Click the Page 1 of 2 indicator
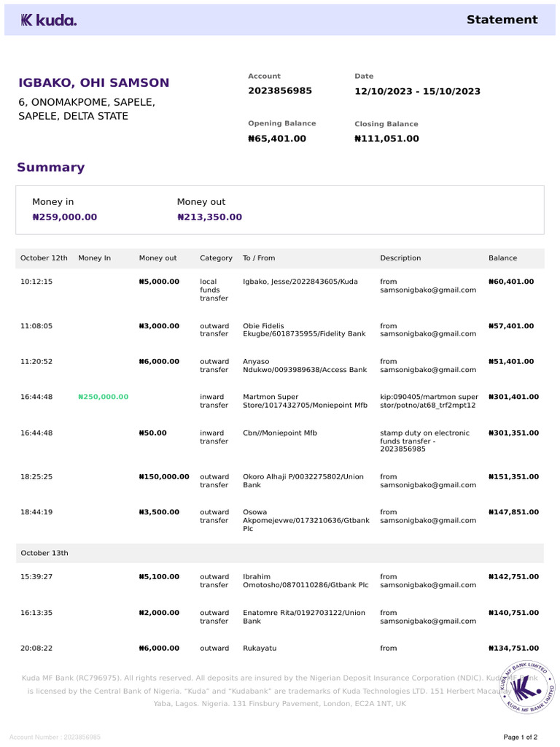The width and height of the screenshot is (560, 747). point(521,737)
